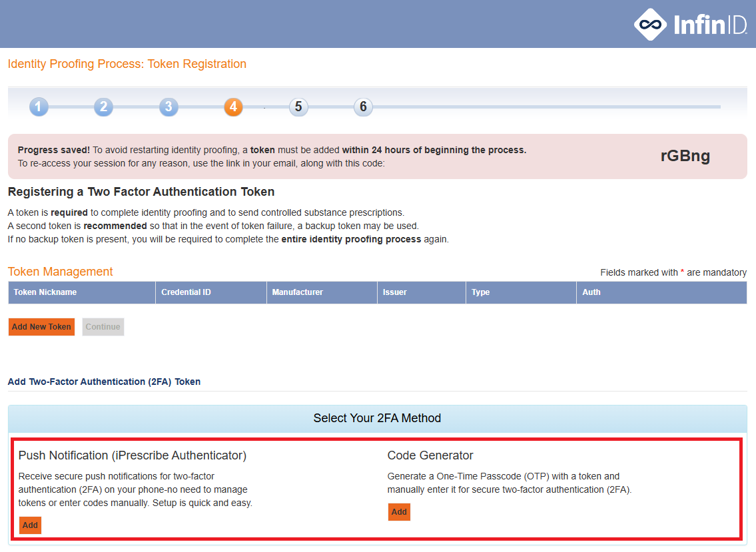
Task: Select step 2 in progress tracker
Action: (x=103, y=107)
